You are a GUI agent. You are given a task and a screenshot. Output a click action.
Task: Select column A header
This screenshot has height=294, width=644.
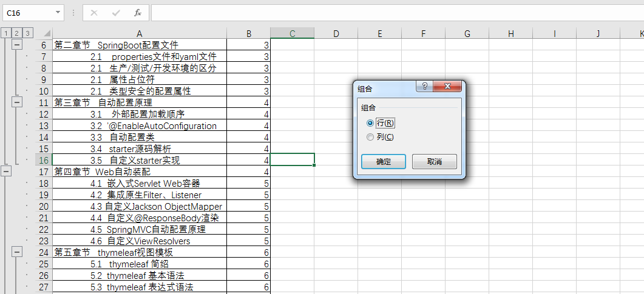(140, 33)
